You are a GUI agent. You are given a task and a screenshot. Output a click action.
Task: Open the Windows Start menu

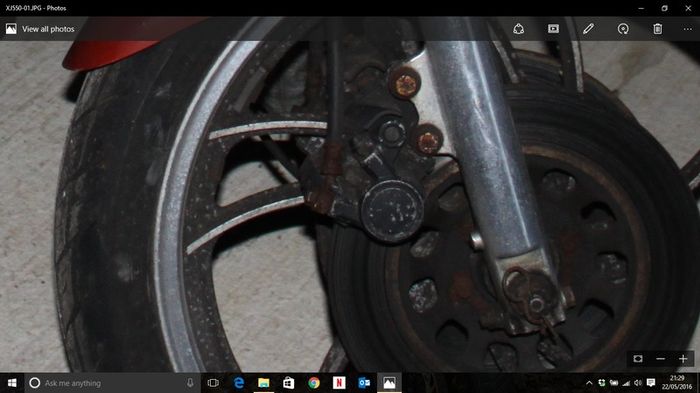click(x=12, y=383)
